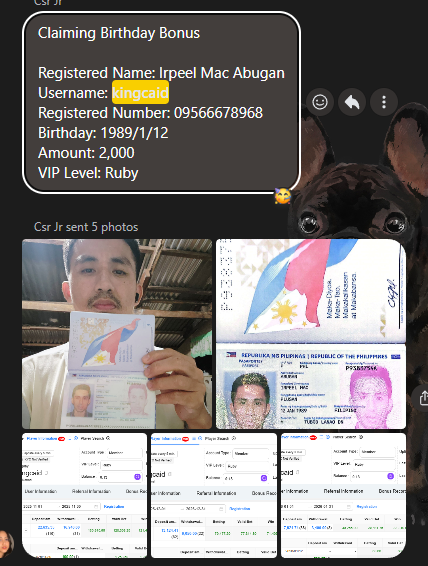Viewport: 428px width, 566px height.
Task: Open the emoji reaction picker for the message
Action: (320, 102)
